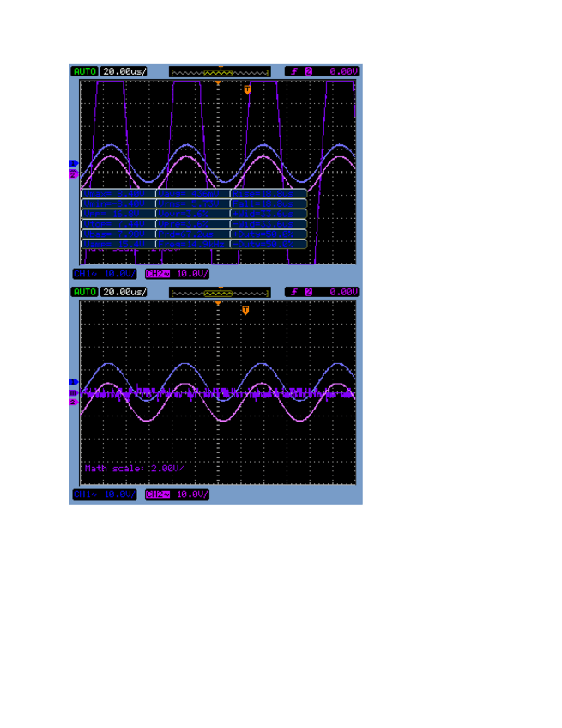Select the Vavg= 436mV measurement
Screen dimensions: 562x728
point(192,194)
